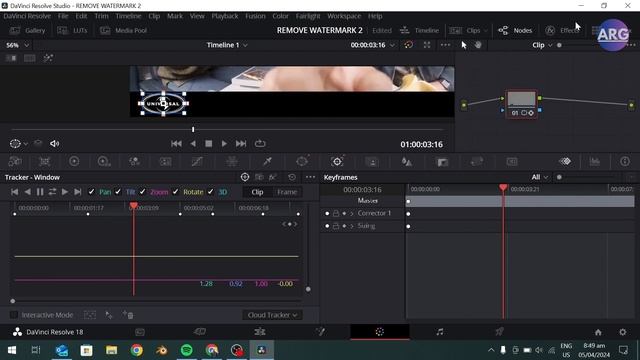Switch tracker to Clip mode
640x360 pixels.
257,192
